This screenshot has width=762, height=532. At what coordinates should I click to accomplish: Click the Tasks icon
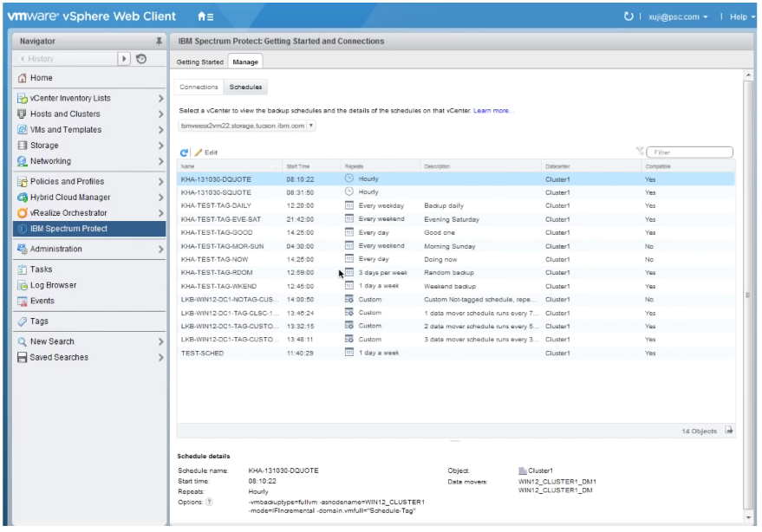tap(22, 269)
